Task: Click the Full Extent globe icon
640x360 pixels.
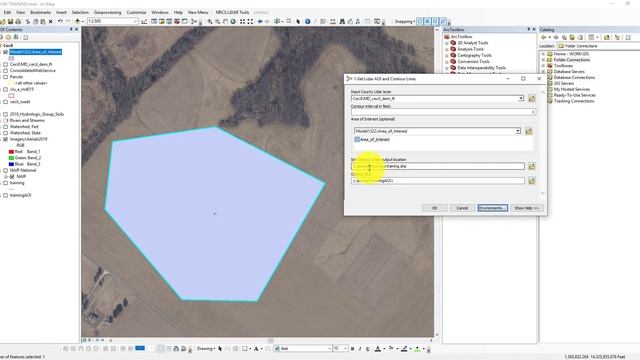Action: coord(233,21)
